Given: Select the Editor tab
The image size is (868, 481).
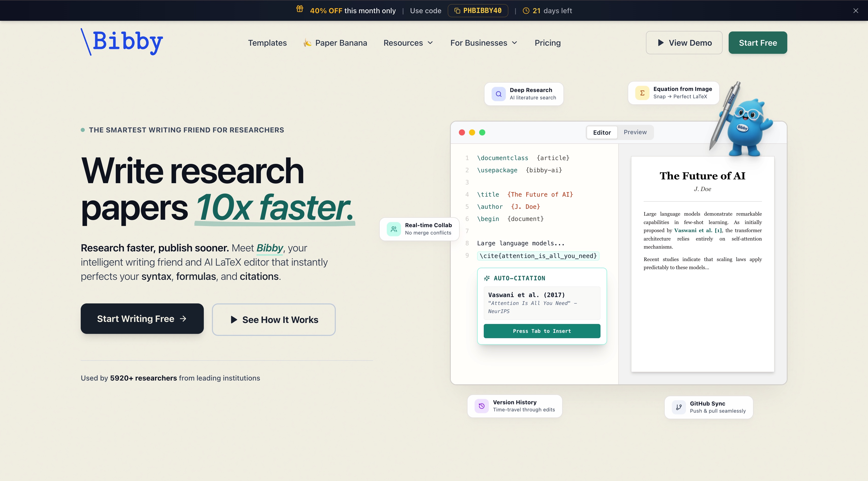Looking at the screenshot, I should point(602,132).
